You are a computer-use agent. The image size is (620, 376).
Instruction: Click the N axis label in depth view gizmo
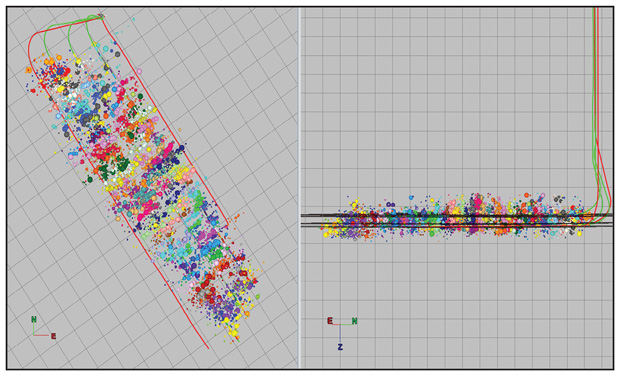(x=354, y=321)
